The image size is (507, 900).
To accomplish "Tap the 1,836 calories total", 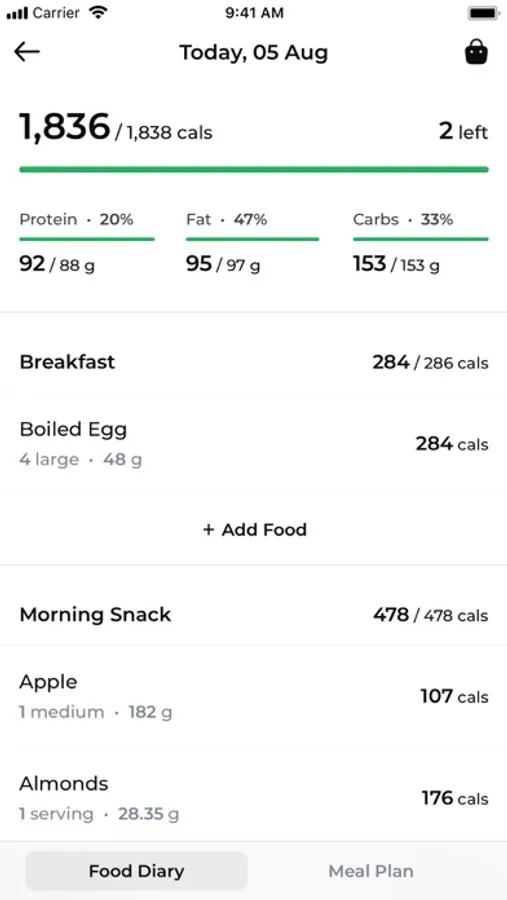I will click(x=64, y=127).
